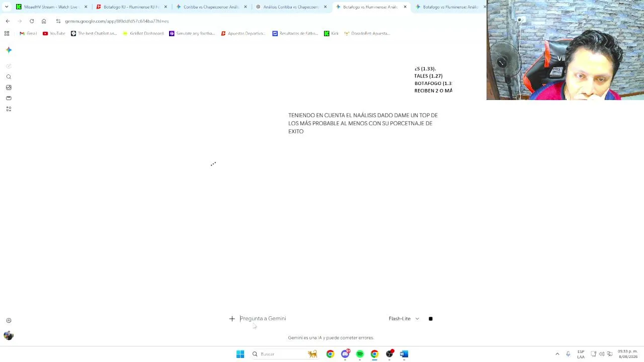Click the plus attach button in prompt bar
644x362 pixels.
(232, 319)
